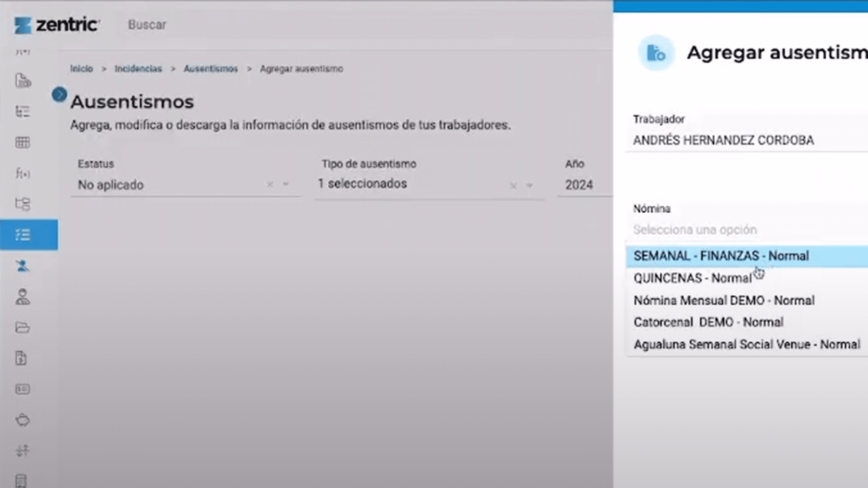The height and width of the screenshot is (488, 868).
Task: Select the highlighted incidencias checklist sidebar icon
Action: 29,235
